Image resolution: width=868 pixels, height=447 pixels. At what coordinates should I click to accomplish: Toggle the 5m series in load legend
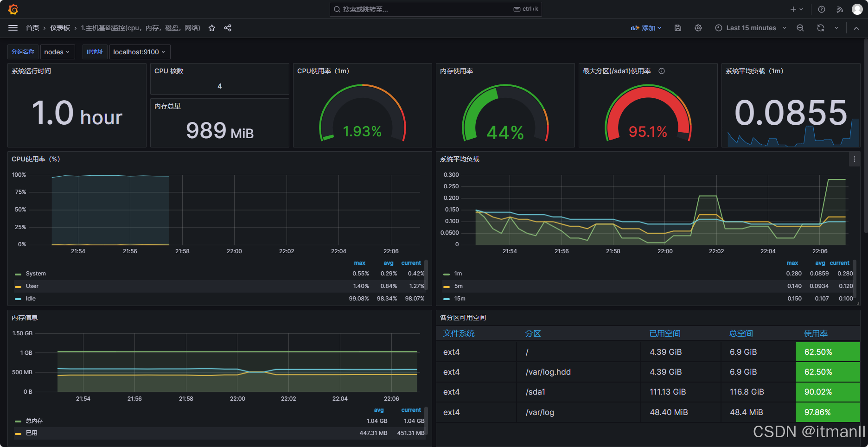459,286
